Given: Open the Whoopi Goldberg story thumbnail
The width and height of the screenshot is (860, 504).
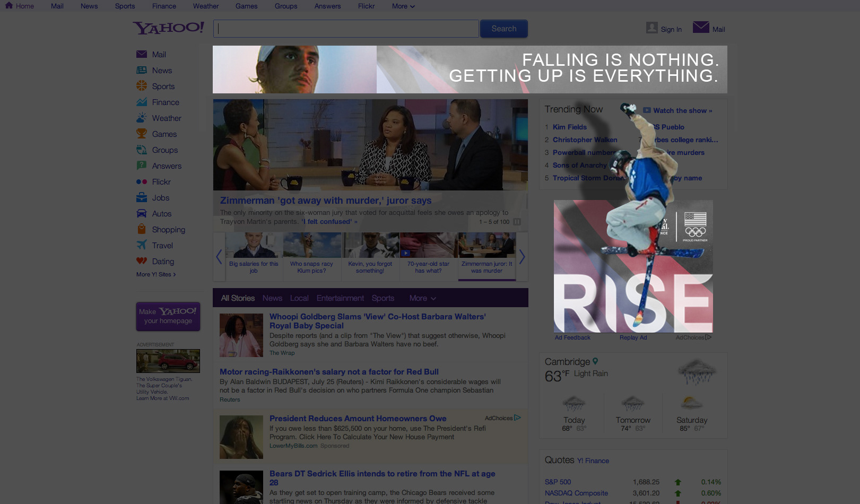Looking at the screenshot, I should (x=241, y=335).
